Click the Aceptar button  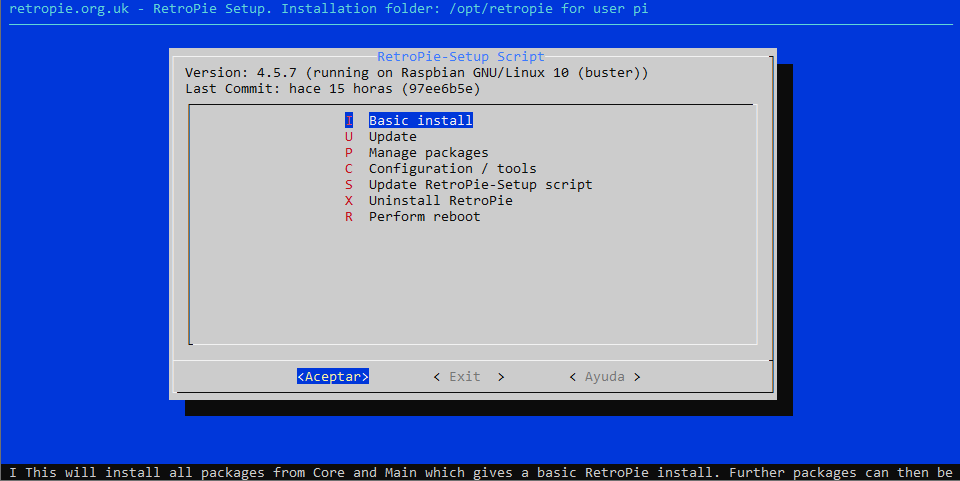coord(333,376)
